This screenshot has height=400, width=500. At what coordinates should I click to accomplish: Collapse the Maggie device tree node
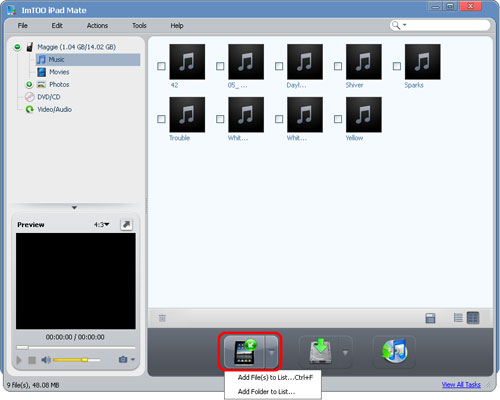point(17,47)
